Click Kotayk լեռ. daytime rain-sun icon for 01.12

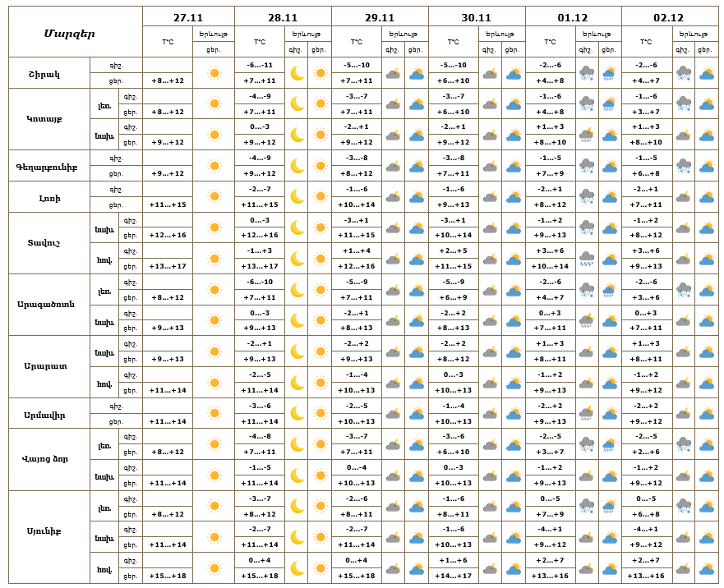[x=610, y=104]
